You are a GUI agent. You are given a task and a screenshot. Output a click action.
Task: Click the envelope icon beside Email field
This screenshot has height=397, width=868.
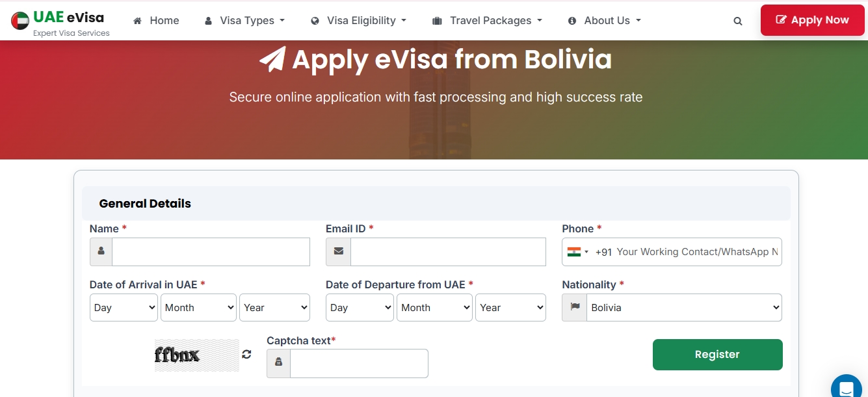pos(338,252)
